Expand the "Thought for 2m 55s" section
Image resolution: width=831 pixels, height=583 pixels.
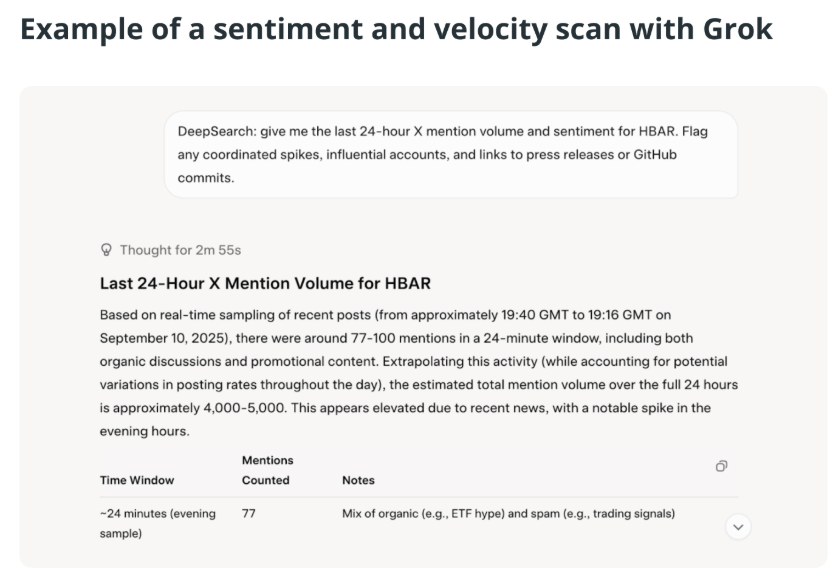point(180,249)
